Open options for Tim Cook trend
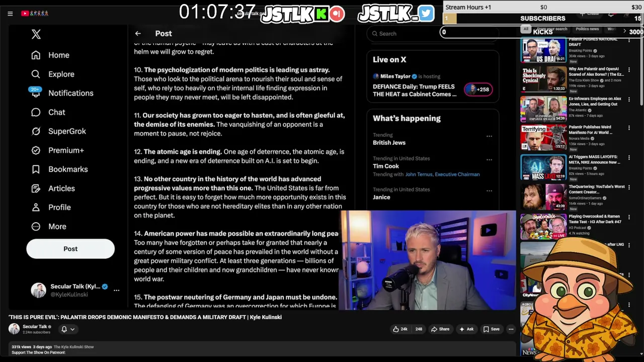Screen dimensions: 644x362 489,160
